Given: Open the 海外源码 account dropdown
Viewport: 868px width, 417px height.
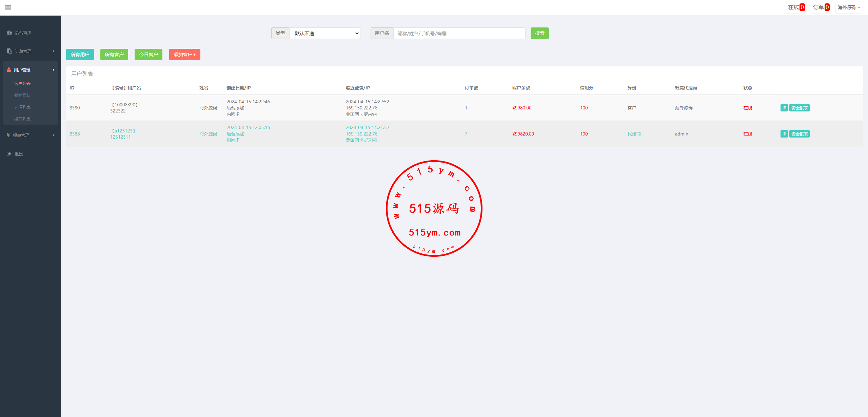Looking at the screenshot, I should click(x=849, y=7).
